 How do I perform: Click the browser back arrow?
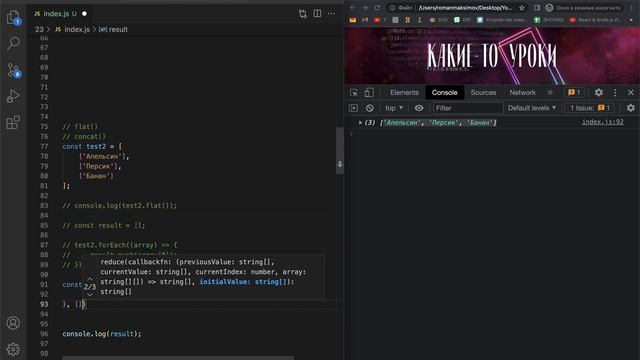353,7
